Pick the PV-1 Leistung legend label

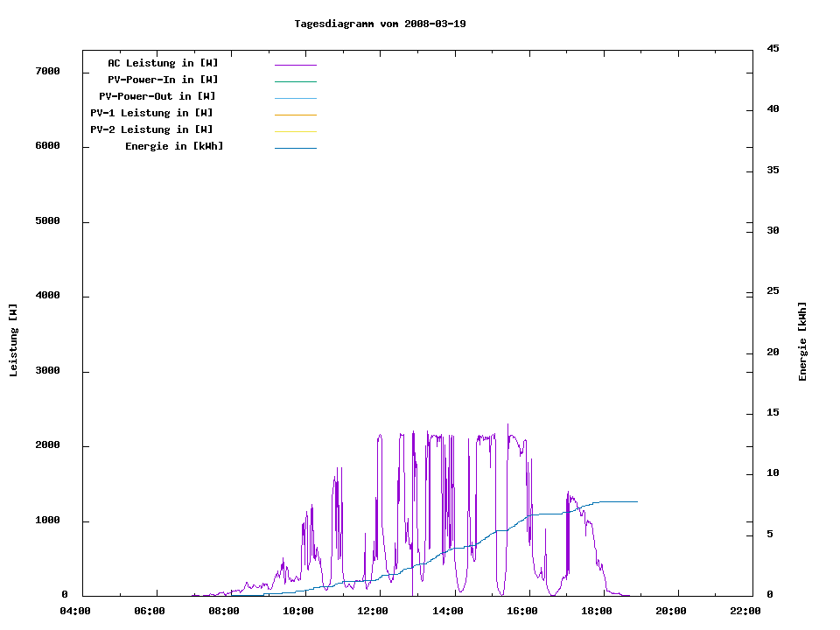click(151, 113)
